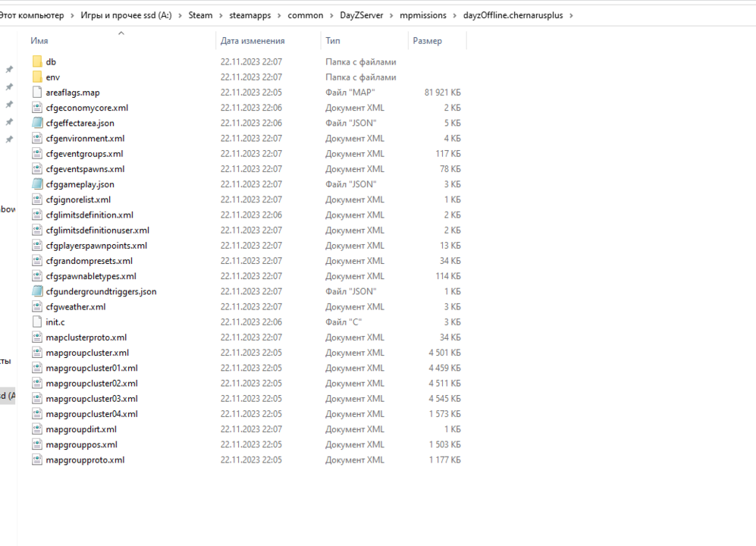Expand breadcrumb chevron after mpmissions
The width and height of the screenshot is (756, 546).
[x=455, y=15]
